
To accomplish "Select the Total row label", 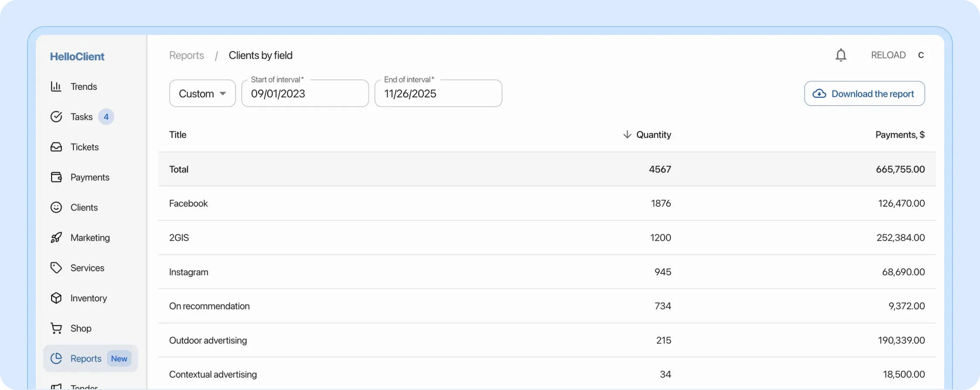I will 179,169.
